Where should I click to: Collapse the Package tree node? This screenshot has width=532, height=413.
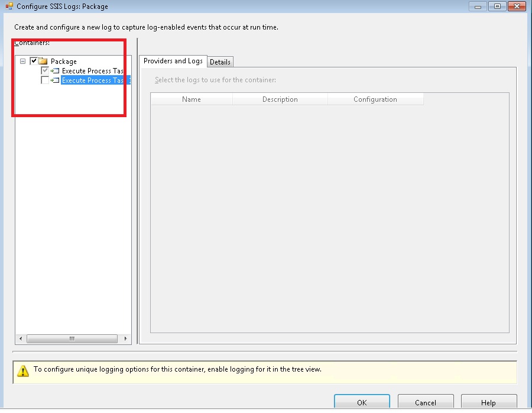point(23,61)
